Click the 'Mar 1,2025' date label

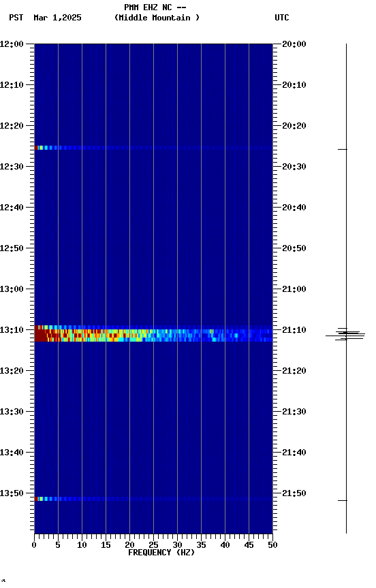(x=57, y=18)
